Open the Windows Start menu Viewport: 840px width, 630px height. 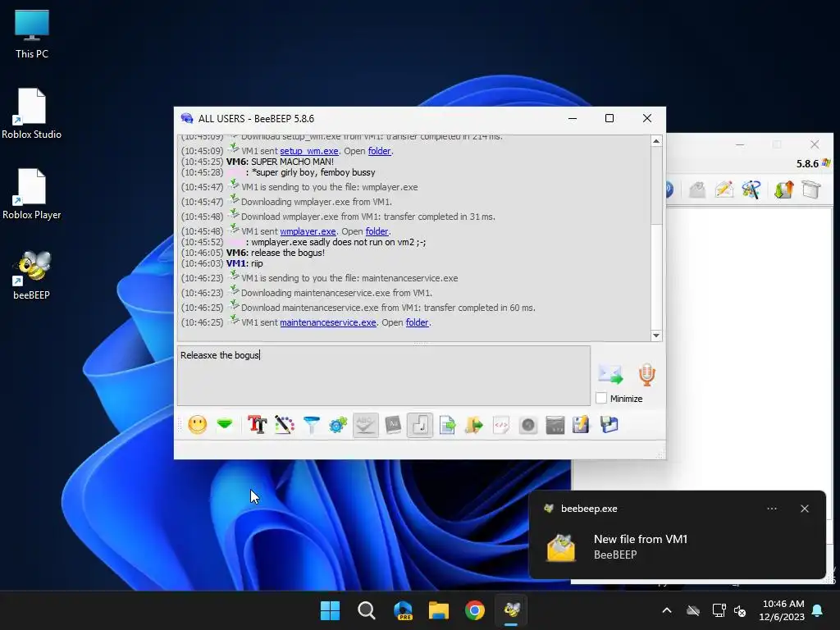pyautogui.click(x=330, y=610)
